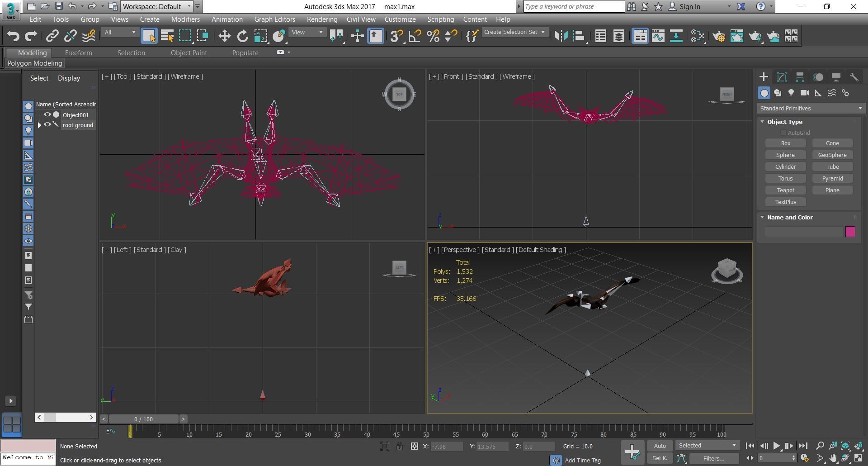The image size is (868, 466).
Task: Switch to Object Paint ribbon tab
Action: pyautogui.click(x=189, y=53)
